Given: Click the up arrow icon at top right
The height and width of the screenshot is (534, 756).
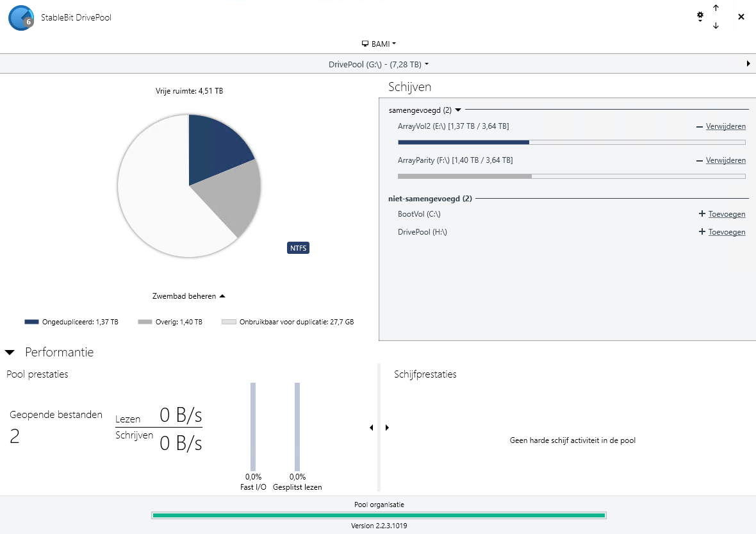Looking at the screenshot, I should click(716, 8).
